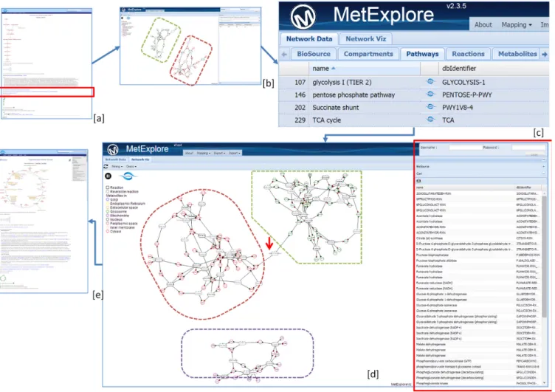Click pathway icon in pentose phosphate pathway row
The height and width of the screenshot is (392, 555).
click(x=430, y=94)
